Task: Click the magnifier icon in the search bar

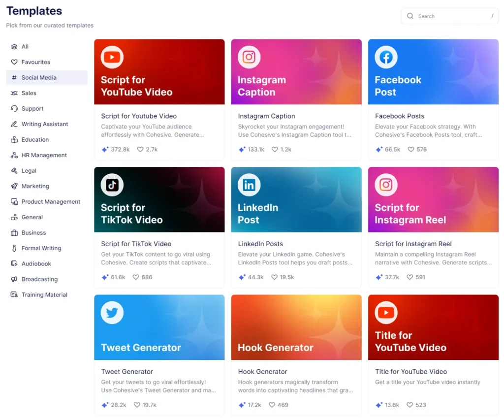Action: pyautogui.click(x=410, y=16)
